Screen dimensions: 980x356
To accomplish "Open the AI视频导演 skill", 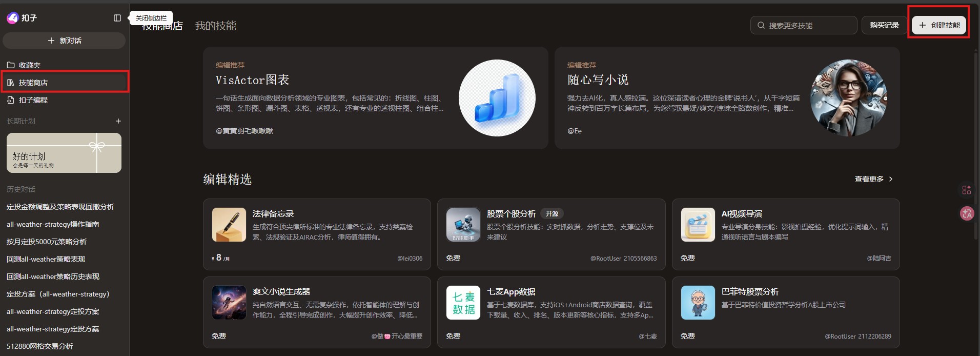I will [786, 234].
